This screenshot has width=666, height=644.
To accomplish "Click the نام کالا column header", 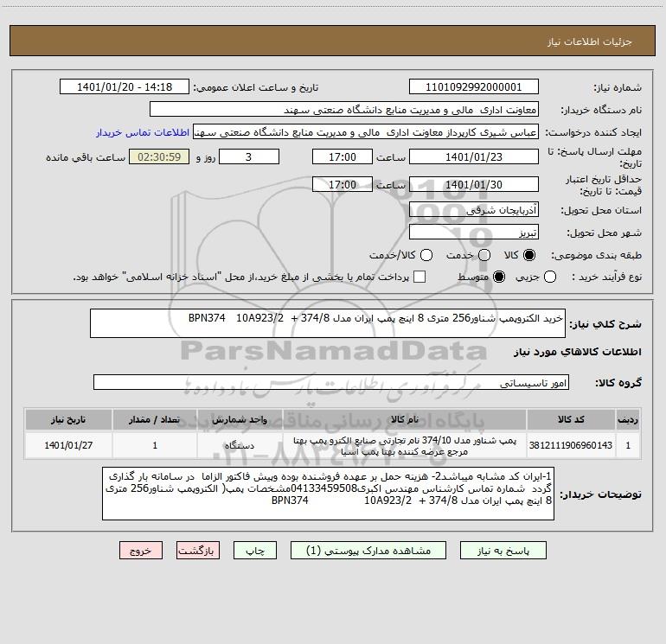I will (x=405, y=419).
